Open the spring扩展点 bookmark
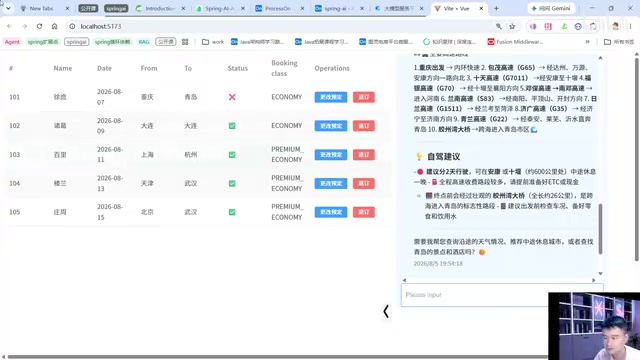 (43, 42)
